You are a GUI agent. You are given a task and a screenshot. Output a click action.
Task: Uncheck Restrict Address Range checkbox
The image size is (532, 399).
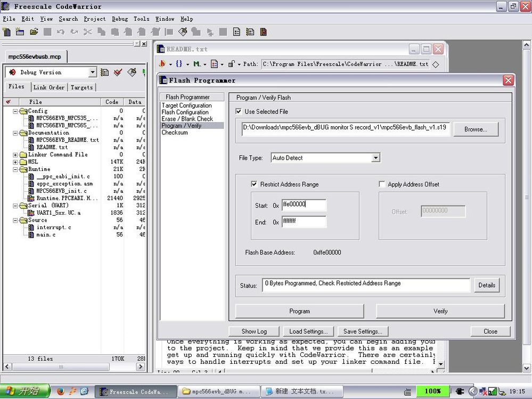[254, 184]
